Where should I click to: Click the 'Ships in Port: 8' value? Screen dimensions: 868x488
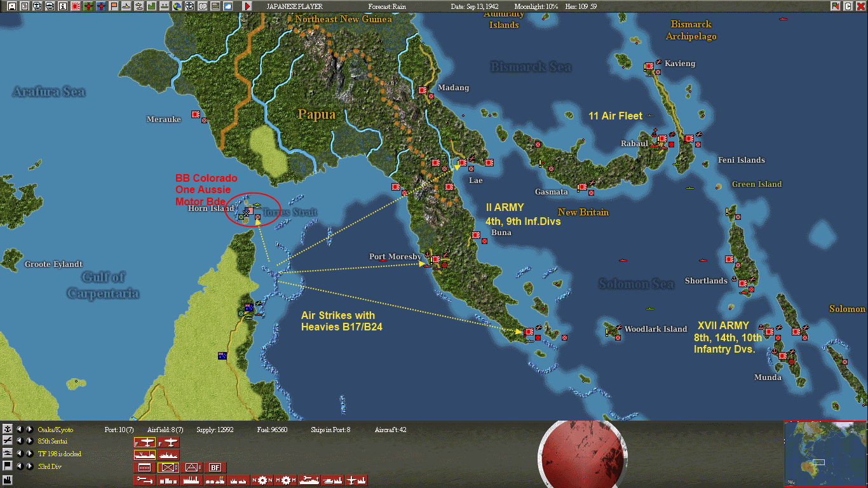click(330, 430)
